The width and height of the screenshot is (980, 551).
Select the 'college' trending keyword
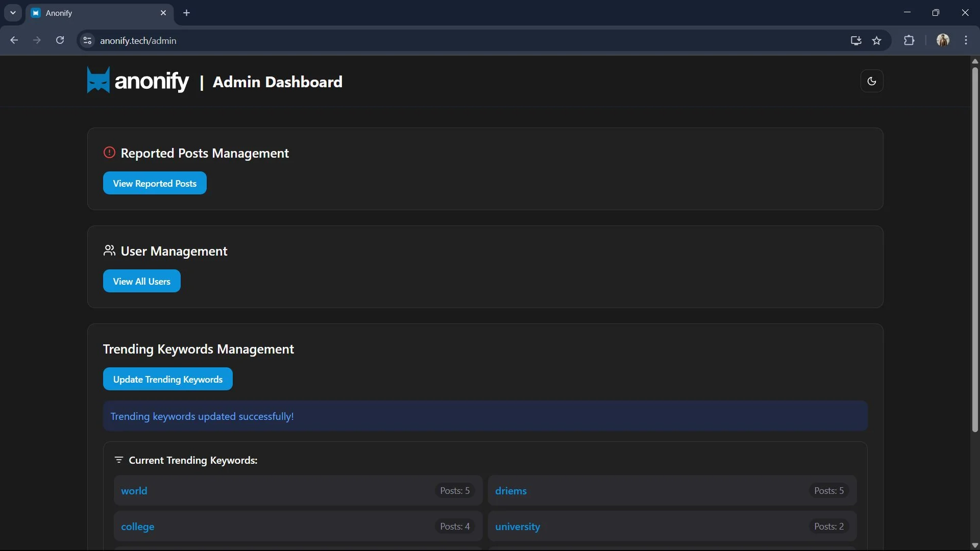point(138,527)
